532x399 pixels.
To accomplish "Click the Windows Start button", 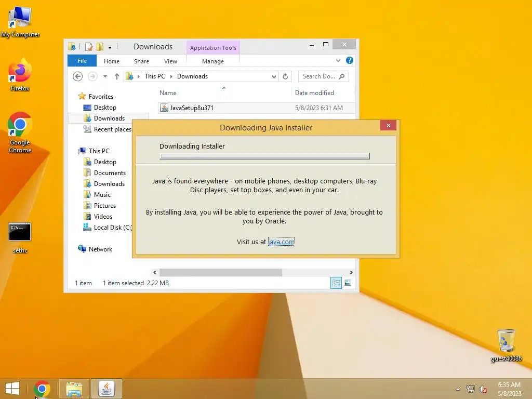I will 12,389.
